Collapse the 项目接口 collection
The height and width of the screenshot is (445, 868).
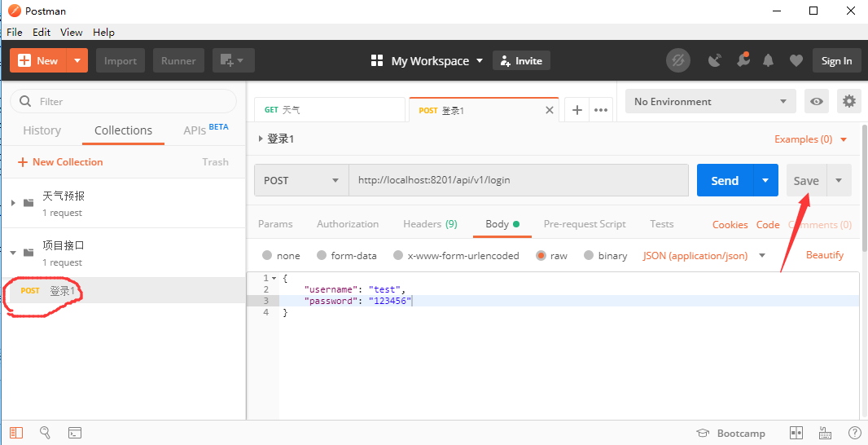tap(13, 253)
